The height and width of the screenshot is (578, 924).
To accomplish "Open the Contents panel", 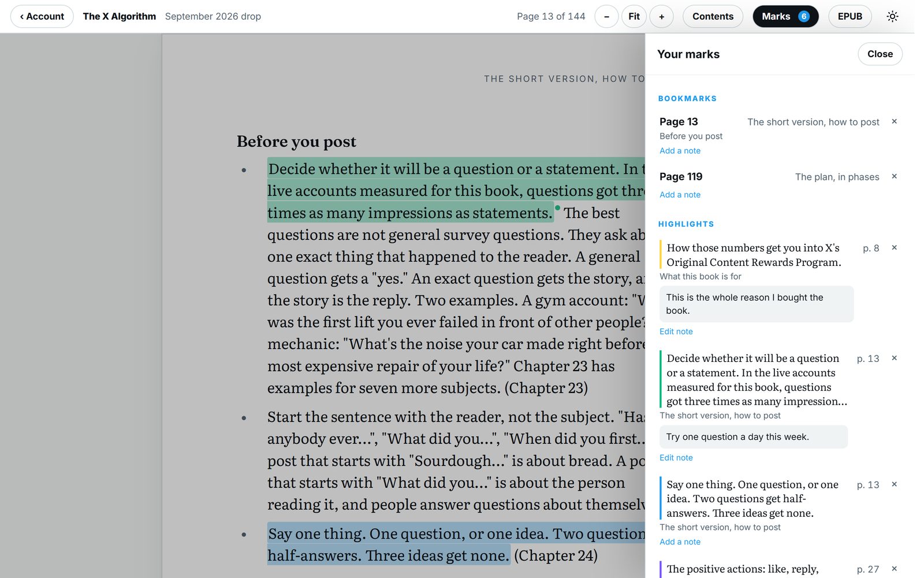I will point(713,16).
